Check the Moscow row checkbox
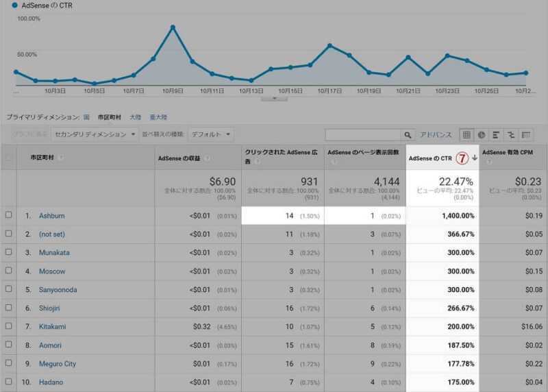Screen dimensions: 548x392 [9, 271]
